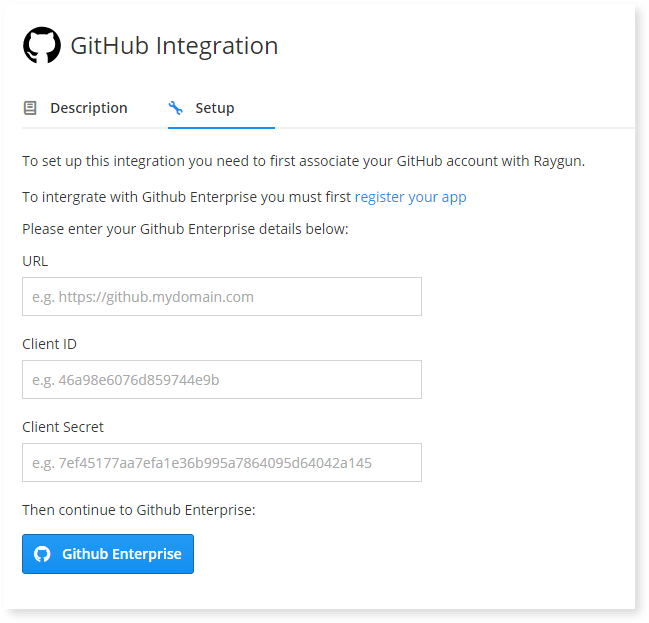Click the Setup tab's wrench icon

(175, 108)
